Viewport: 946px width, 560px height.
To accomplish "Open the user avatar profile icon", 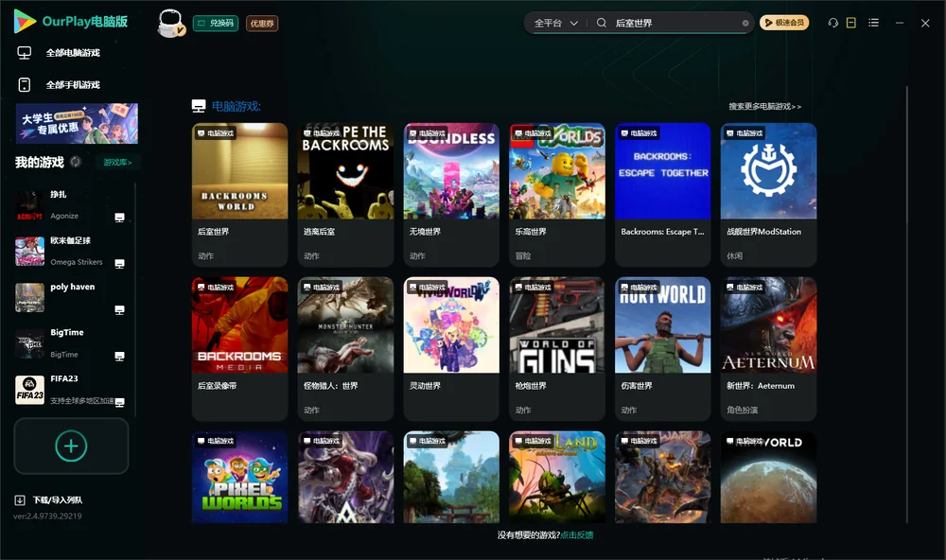I will (x=170, y=23).
